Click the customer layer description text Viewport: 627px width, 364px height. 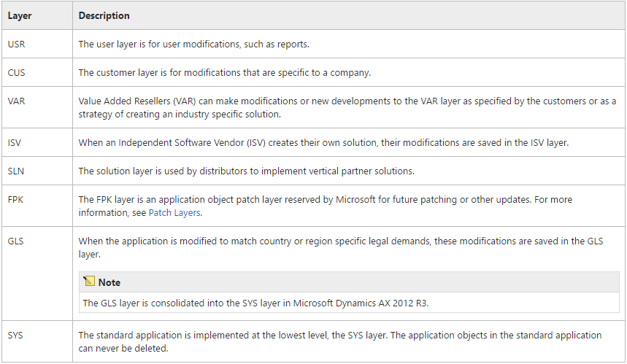click(x=225, y=72)
